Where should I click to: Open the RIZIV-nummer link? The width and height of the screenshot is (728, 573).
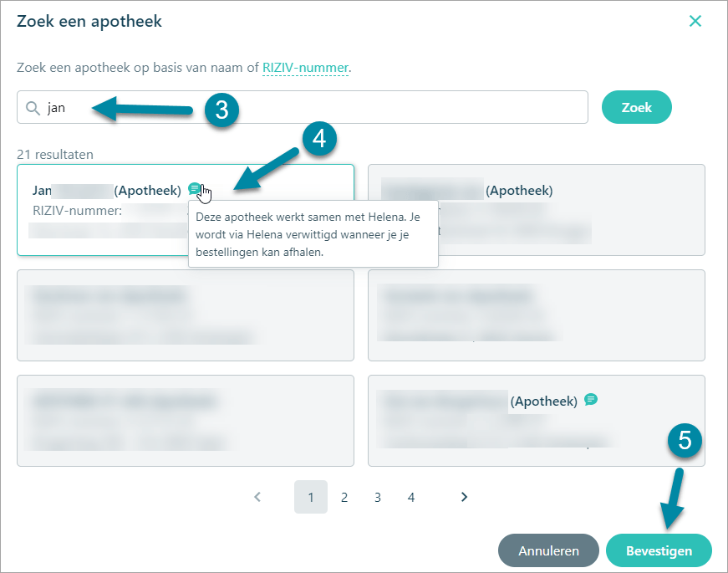tap(305, 68)
